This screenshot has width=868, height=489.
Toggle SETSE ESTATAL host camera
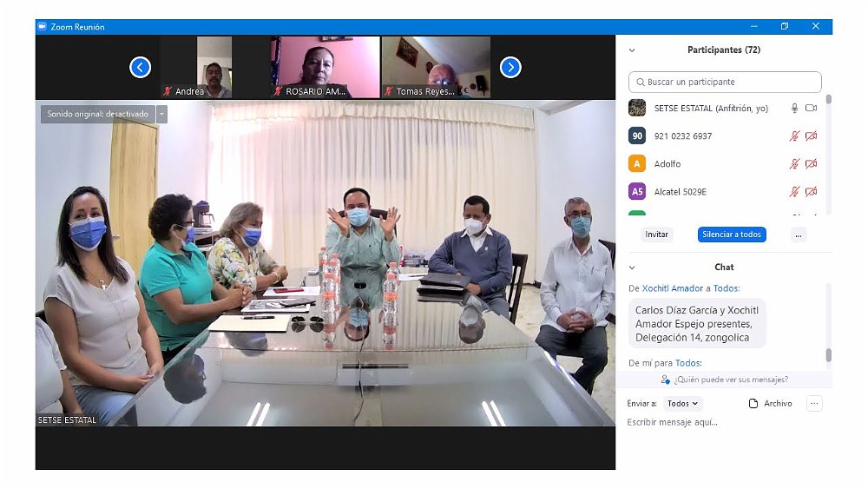click(x=811, y=108)
